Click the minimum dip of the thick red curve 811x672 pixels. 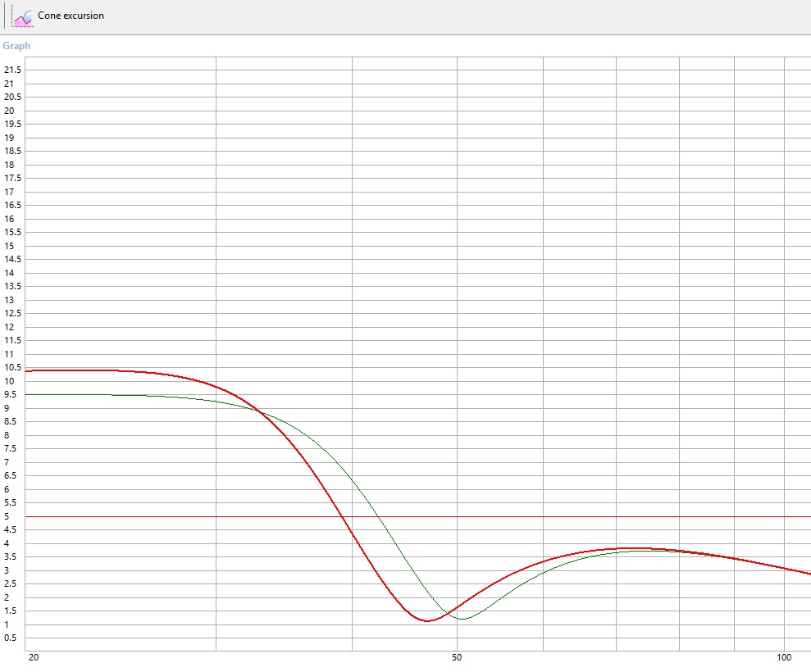[427, 620]
